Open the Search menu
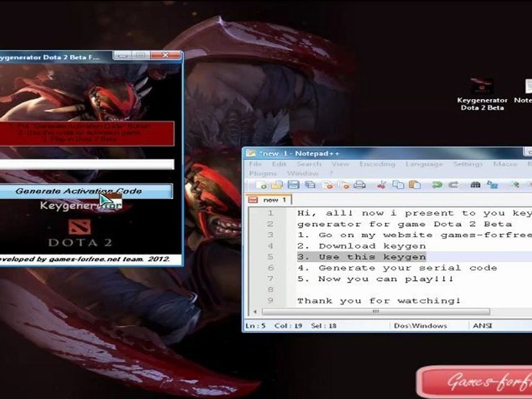The width and height of the screenshot is (532, 399). coord(309,164)
